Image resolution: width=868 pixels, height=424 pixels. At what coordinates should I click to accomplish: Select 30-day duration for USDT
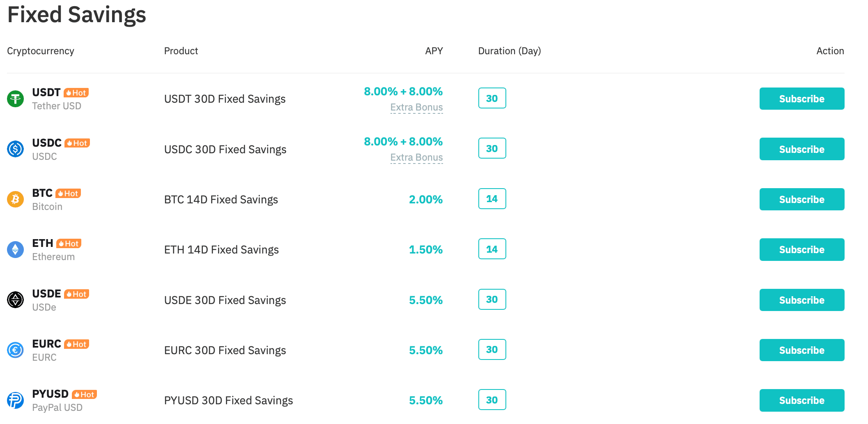click(x=492, y=98)
